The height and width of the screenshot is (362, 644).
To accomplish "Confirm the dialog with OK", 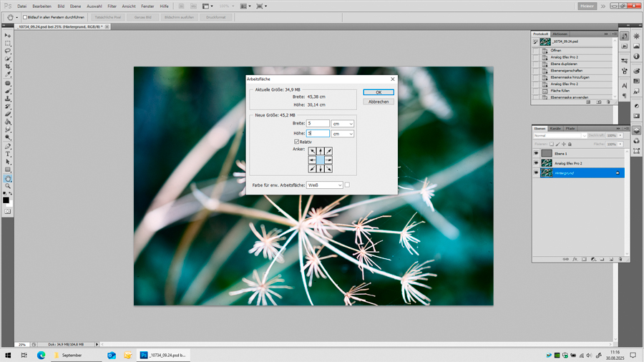I will pyautogui.click(x=379, y=92).
